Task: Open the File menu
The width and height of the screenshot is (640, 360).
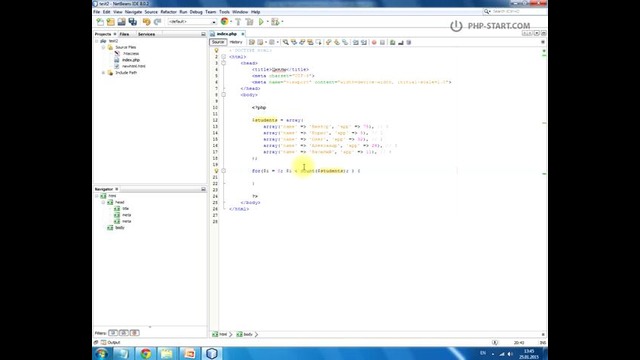Action: click(x=97, y=12)
